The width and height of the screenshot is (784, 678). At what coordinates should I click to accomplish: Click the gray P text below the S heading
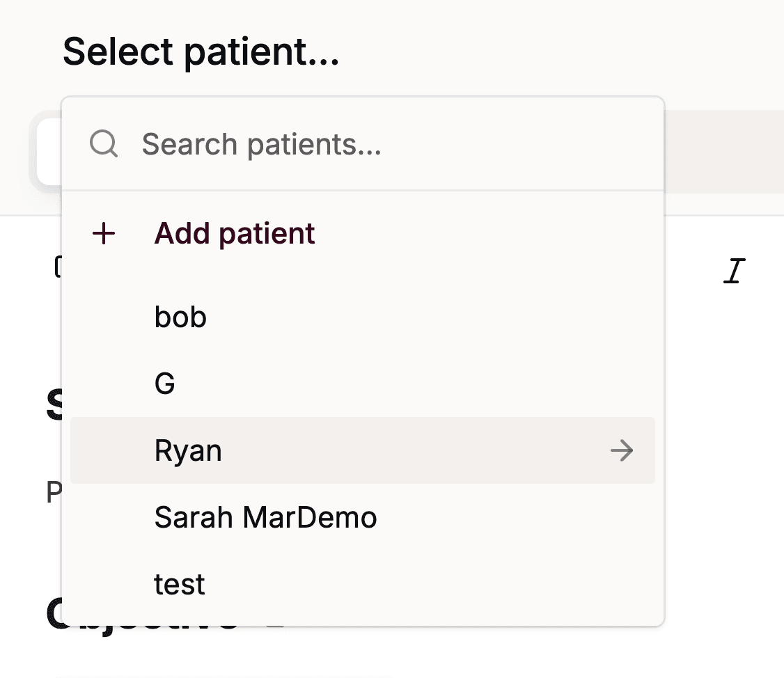pos(53,493)
